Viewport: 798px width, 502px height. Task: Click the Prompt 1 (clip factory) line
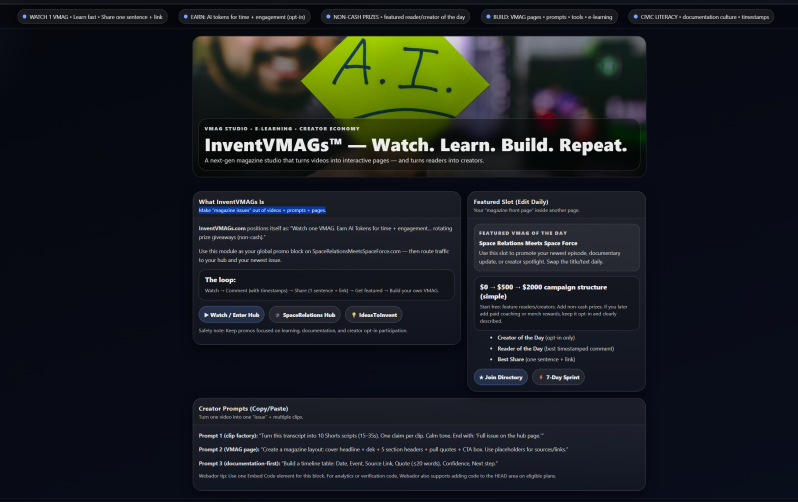pos(371,436)
